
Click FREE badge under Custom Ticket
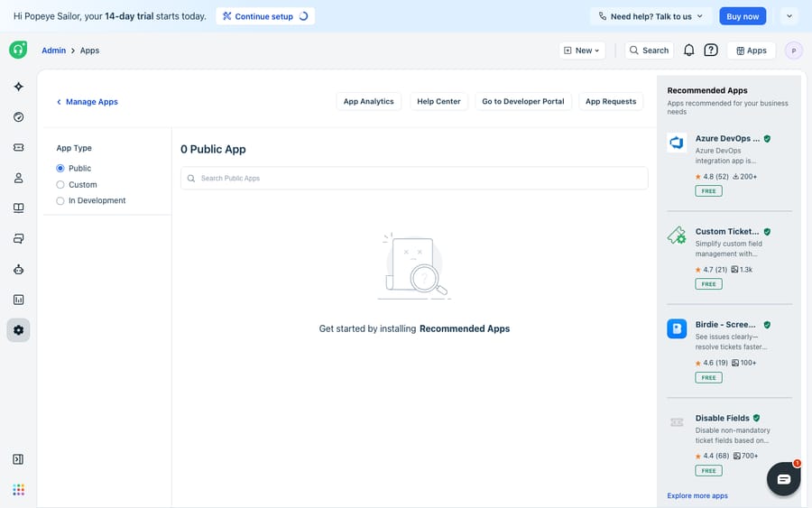pos(708,284)
